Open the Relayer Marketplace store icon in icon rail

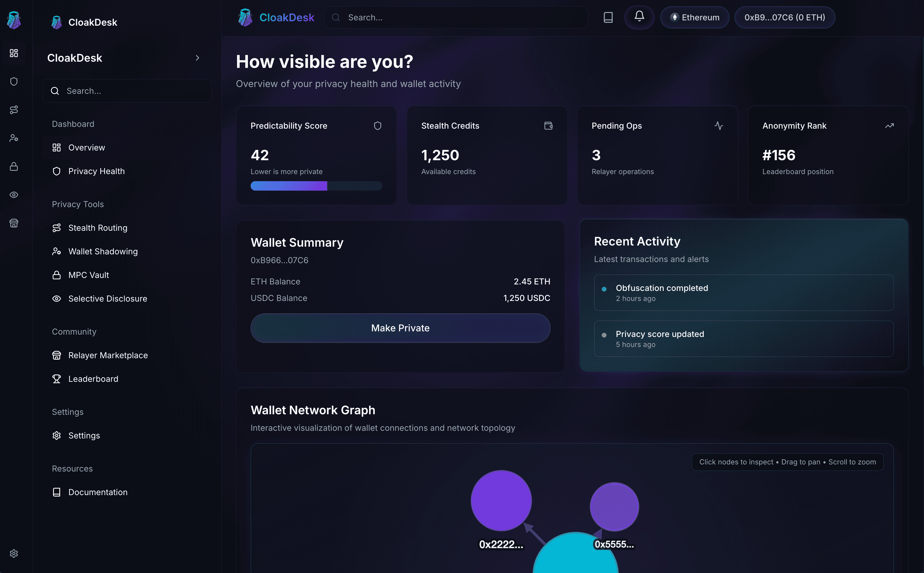[x=14, y=223]
